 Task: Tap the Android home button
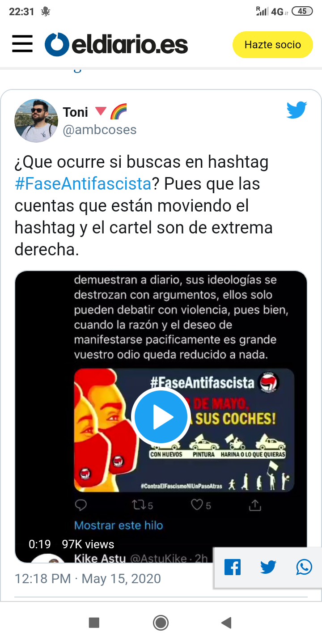point(161,623)
